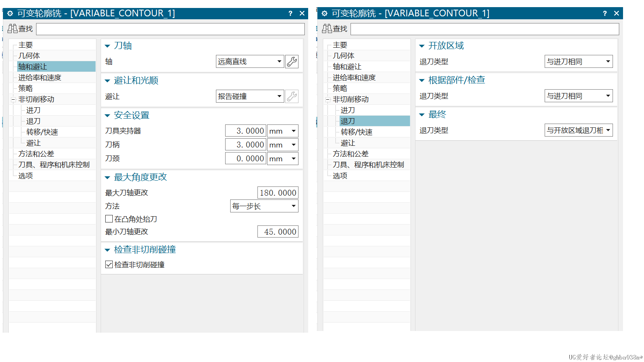This screenshot has width=644, height=362.
Task: Click 最小刀轴更改 field 45.0000
Action: click(x=278, y=232)
